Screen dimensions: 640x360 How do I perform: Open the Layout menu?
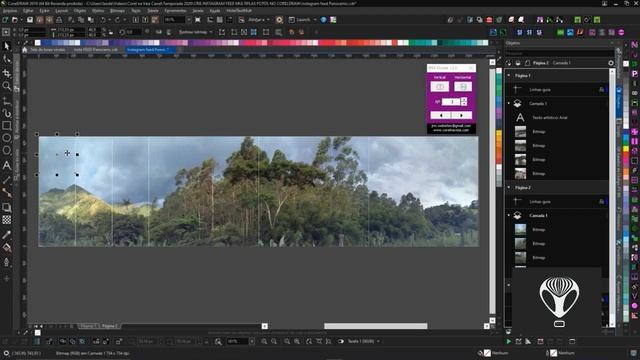coord(62,11)
